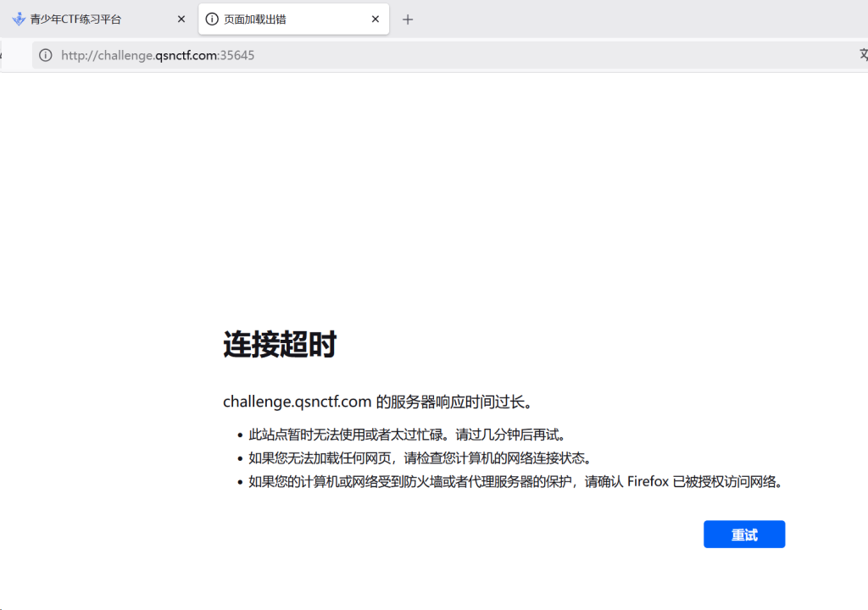The width and height of the screenshot is (868, 610).
Task: Click port number 35645 in the URL
Action: pos(237,55)
